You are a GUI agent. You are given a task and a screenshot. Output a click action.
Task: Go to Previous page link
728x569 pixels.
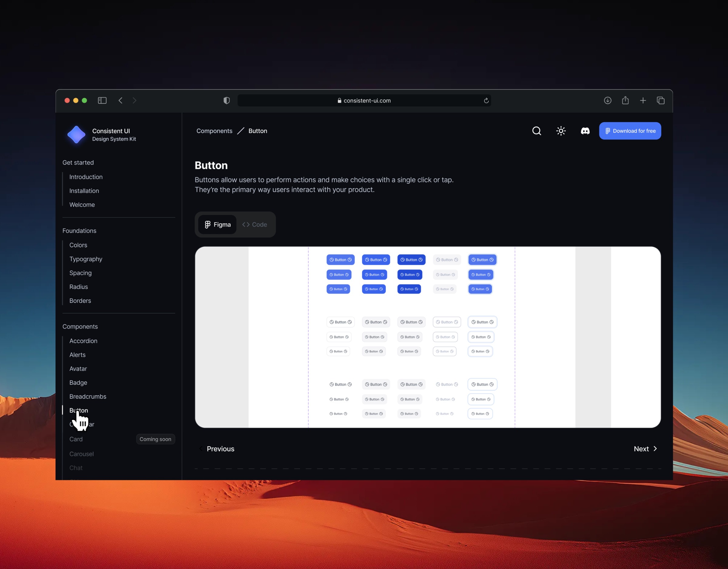click(220, 449)
